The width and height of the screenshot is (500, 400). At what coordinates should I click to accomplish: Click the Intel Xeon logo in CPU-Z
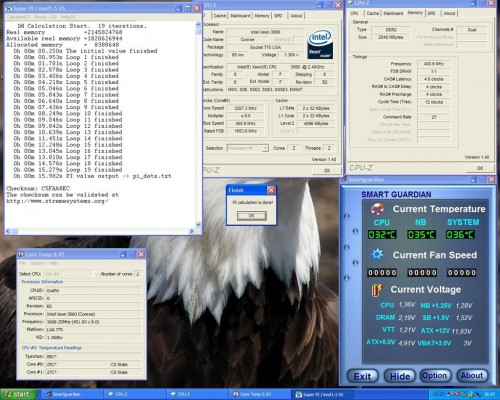[x=320, y=44]
